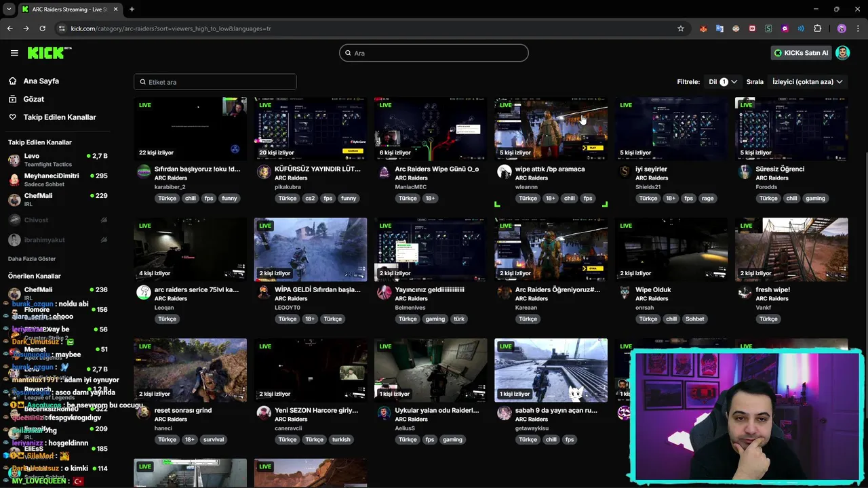The image size is (868, 488).
Task: Click the dimmed Dil count badge
Action: point(724,82)
